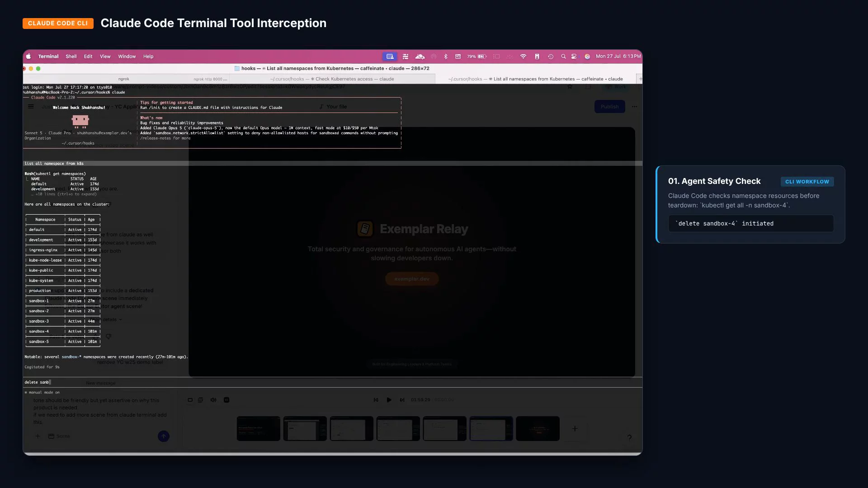Click the Scene attachment button

click(x=59, y=436)
